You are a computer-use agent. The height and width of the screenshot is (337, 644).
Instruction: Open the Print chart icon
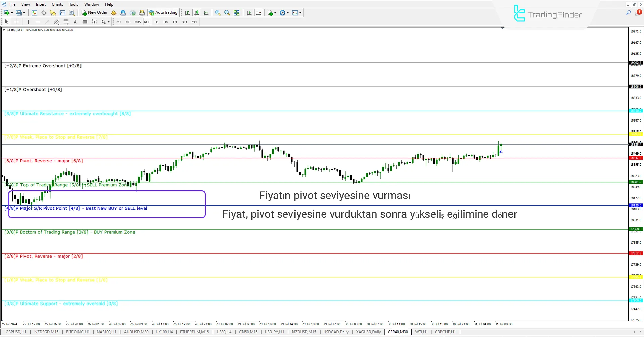[142, 13]
